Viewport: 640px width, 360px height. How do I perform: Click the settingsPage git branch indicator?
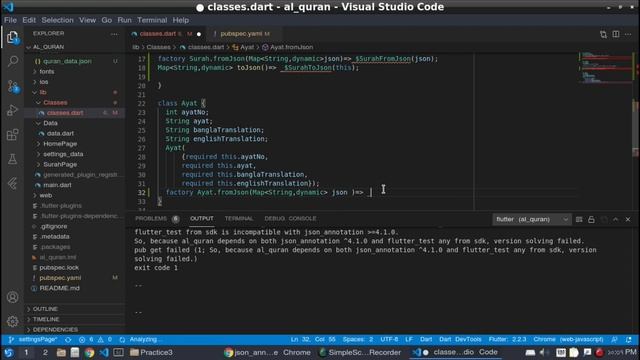click(x=33, y=340)
